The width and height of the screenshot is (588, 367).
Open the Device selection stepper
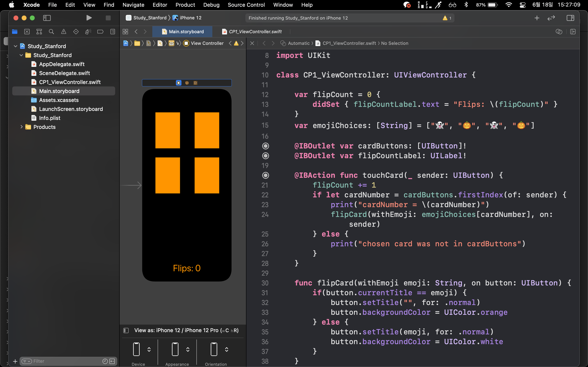[149, 349]
